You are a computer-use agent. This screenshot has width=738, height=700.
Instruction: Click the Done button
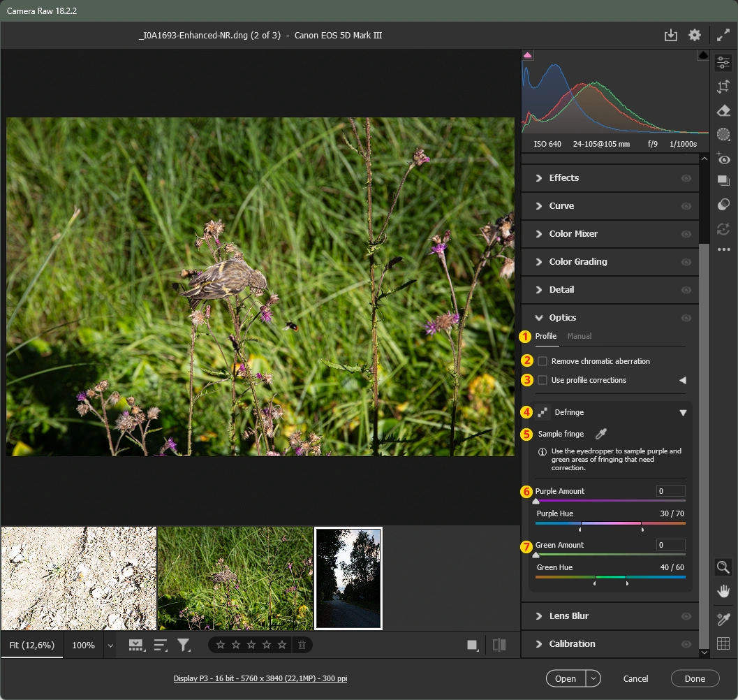pos(695,678)
